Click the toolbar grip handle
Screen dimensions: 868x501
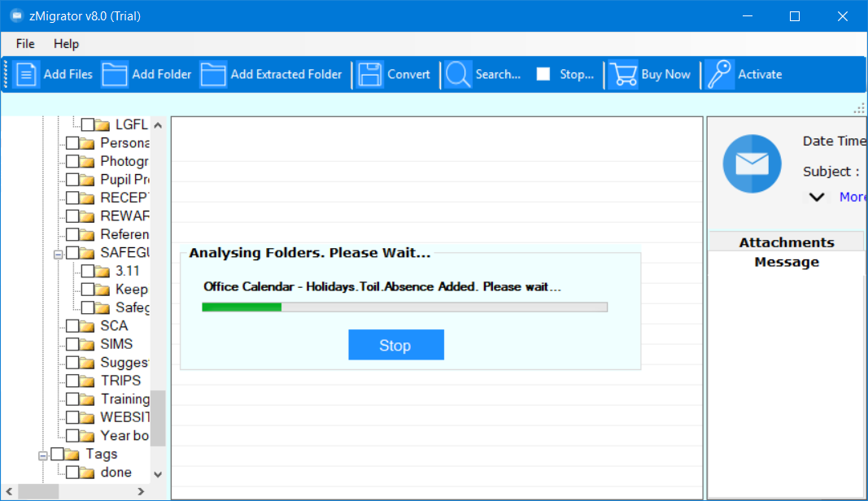(6, 74)
